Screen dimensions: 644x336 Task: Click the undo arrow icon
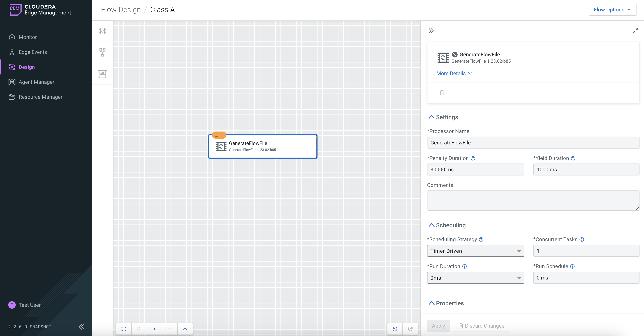[x=395, y=329]
